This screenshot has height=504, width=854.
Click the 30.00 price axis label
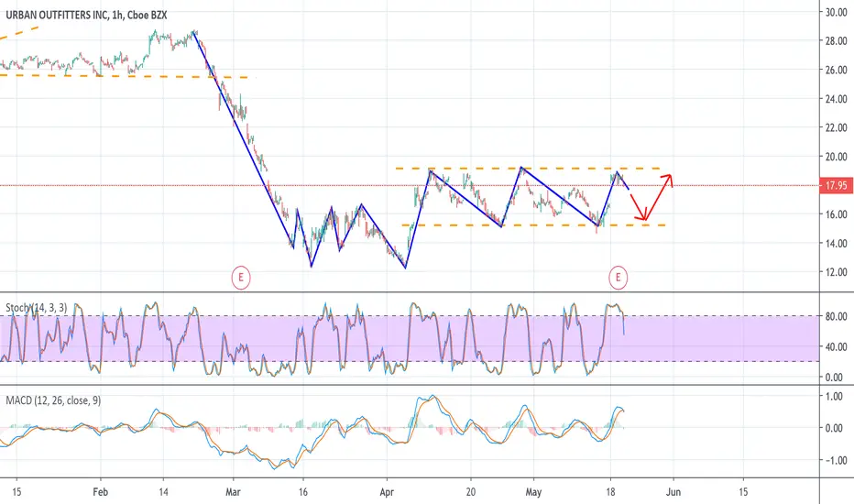click(x=836, y=12)
